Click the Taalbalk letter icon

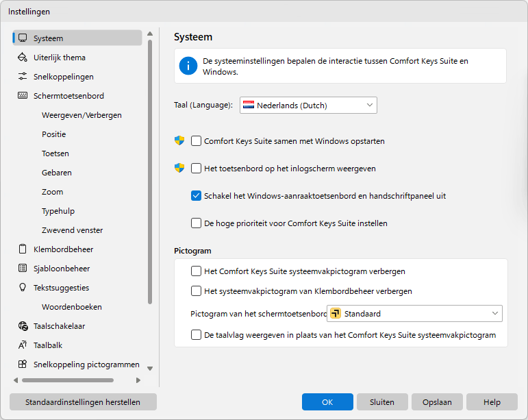pos(23,345)
